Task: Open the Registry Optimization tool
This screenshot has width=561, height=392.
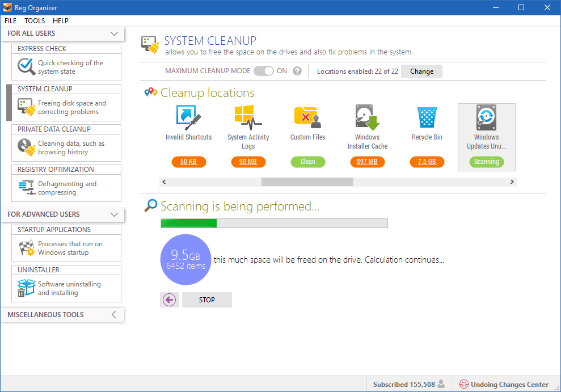Action: pyautogui.click(x=66, y=187)
